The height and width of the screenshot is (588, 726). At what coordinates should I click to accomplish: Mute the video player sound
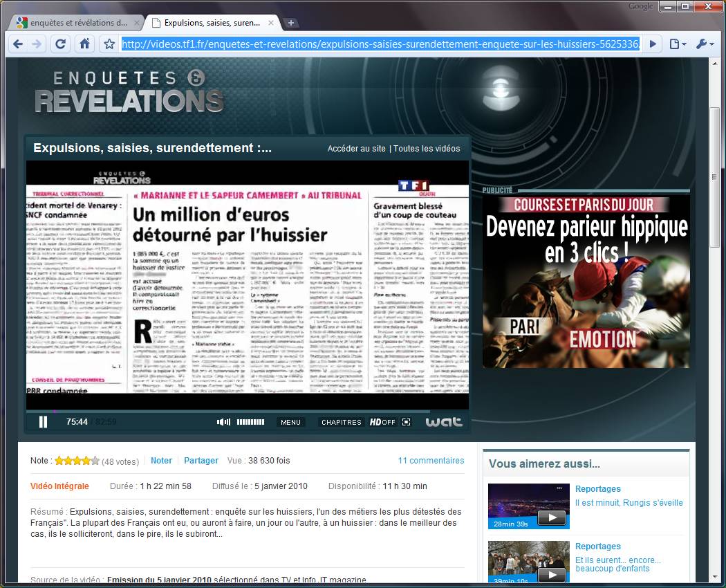click(x=223, y=422)
